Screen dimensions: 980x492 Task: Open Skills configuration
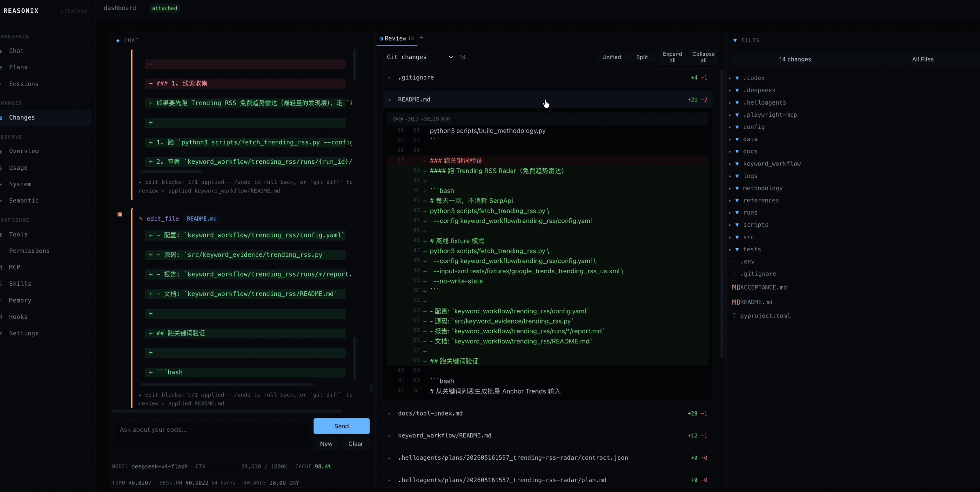click(20, 284)
